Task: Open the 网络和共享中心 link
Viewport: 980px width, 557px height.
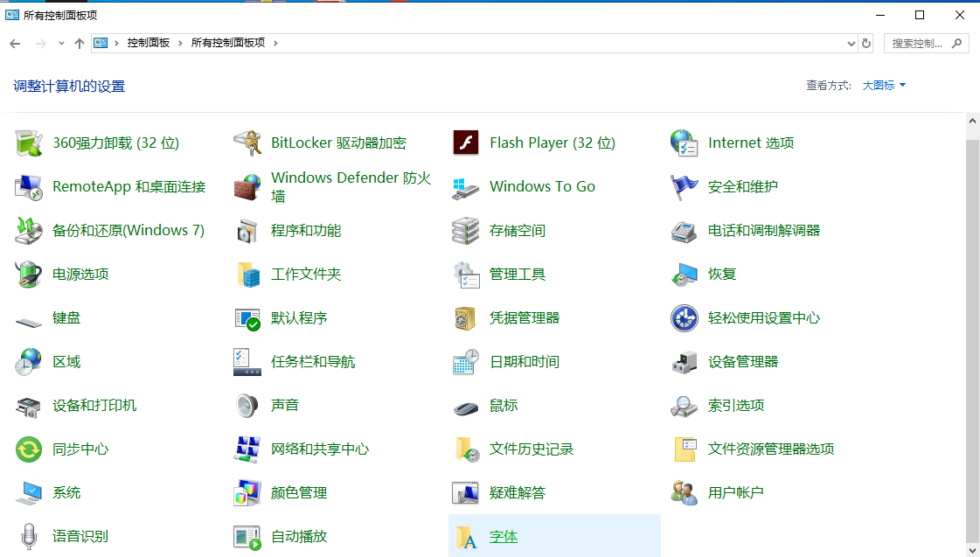Action: point(320,449)
